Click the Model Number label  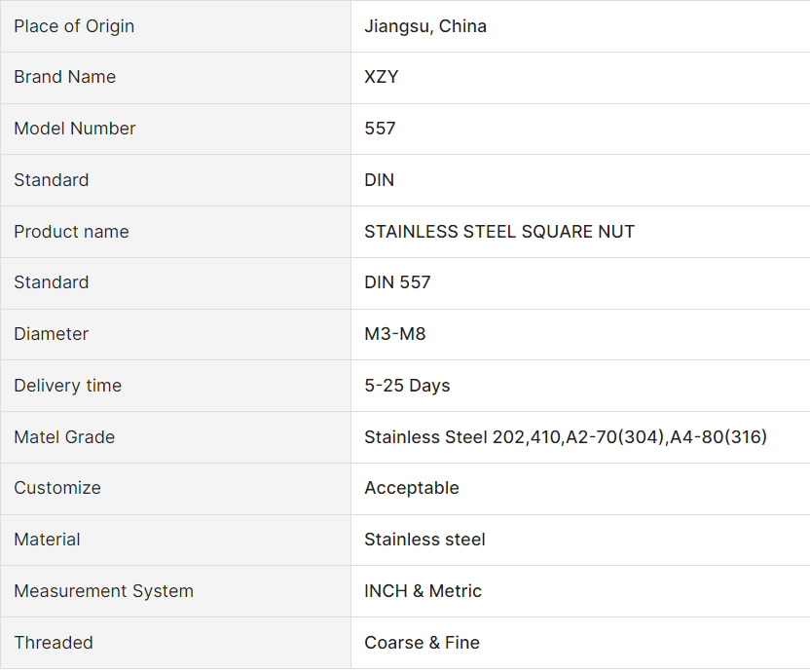coord(75,129)
